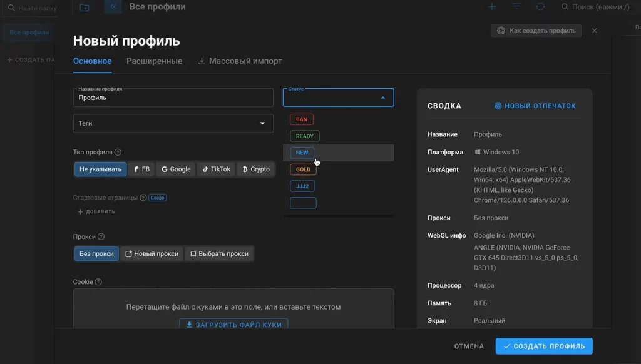Open the Теги dropdown
This screenshot has width=641, height=364.
[173, 123]
